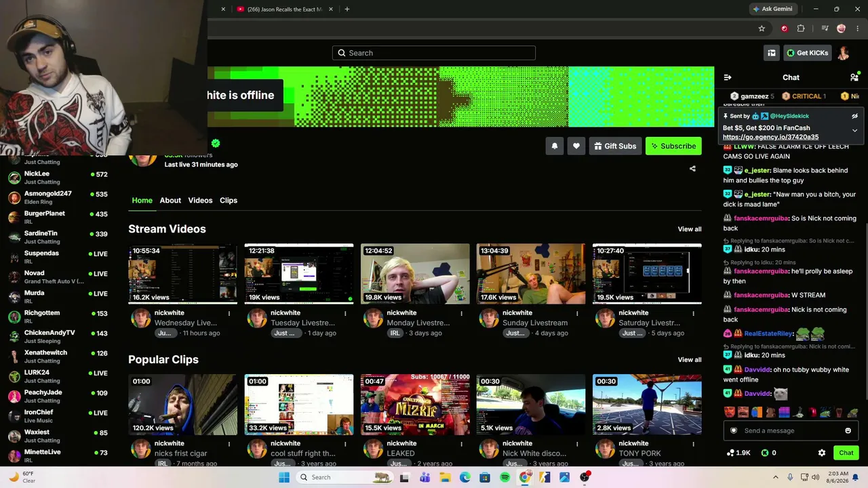Click the Kick search field
Screen dimensions: 868x488
coord(434,53)
